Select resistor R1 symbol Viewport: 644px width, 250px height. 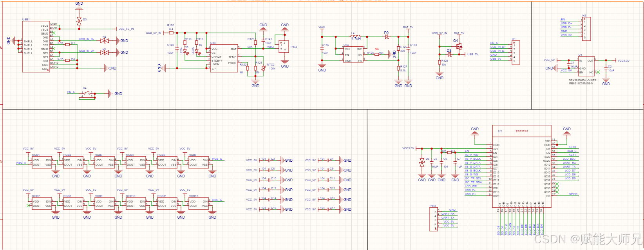(x=68, y=44)
